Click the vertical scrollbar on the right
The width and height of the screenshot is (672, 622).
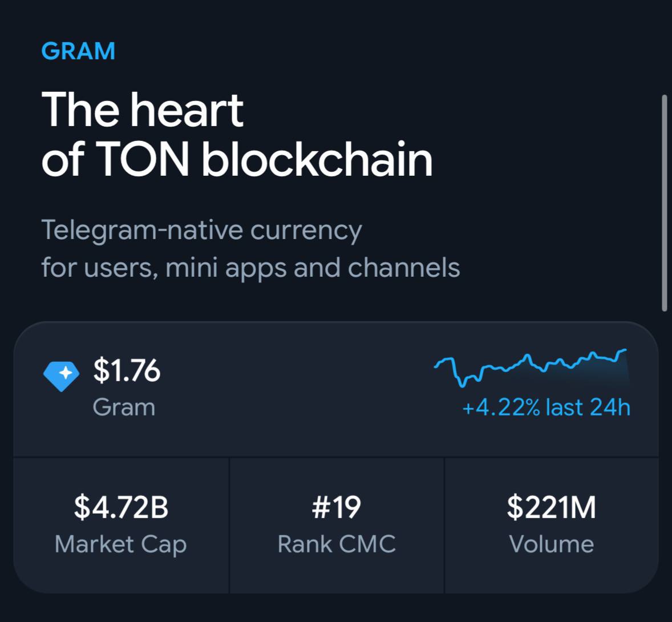(x=664, y=203)
